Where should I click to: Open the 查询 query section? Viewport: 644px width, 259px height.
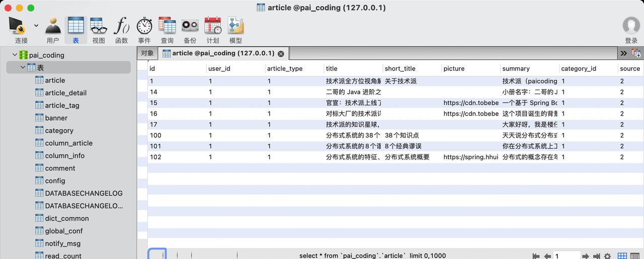pyautogui.click(x=167, y=30)
